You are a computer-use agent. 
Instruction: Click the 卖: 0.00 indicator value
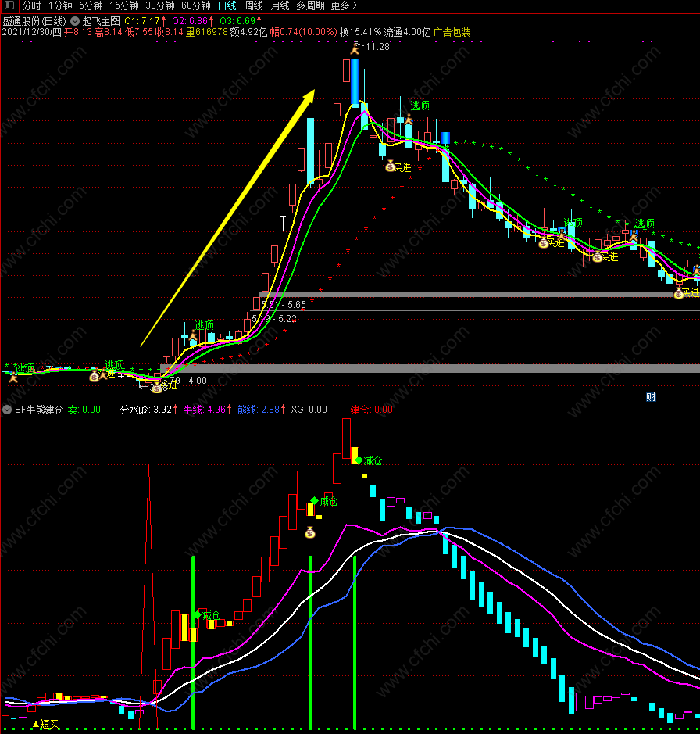84,410
